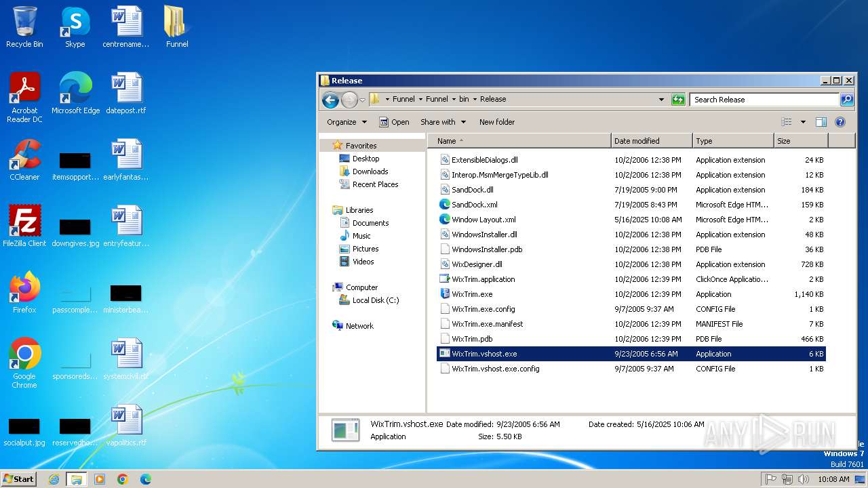
Task: Select the Skype desktop shortcut
Action: click(x=75, y=27)
